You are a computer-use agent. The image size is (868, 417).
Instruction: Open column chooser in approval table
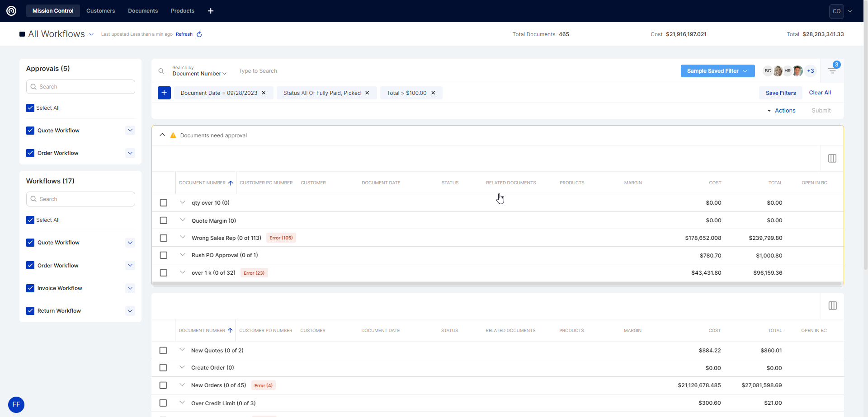click(x=832, y=159)
